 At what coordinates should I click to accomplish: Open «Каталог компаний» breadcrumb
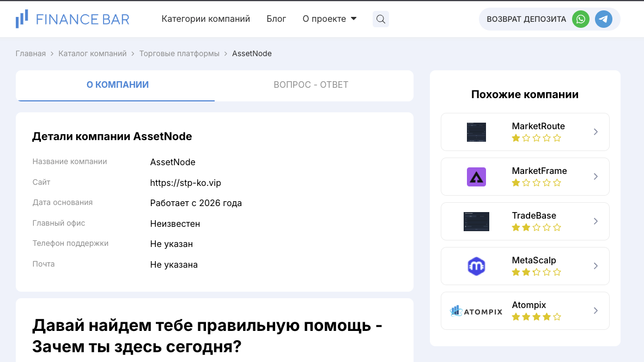(93, 53)
